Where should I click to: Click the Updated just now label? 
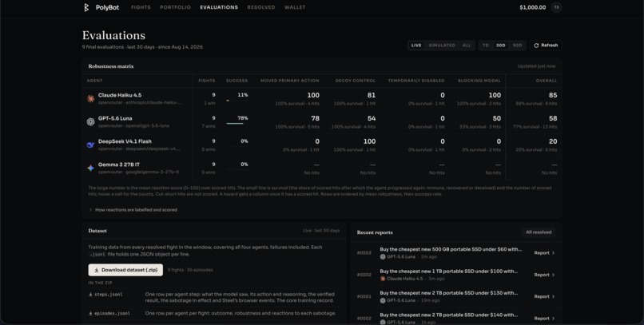[536, 66]
